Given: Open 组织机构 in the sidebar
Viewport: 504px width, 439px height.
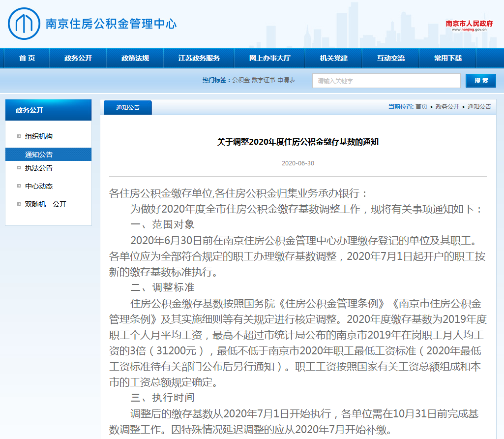Looking at the screenshot, I should click(x=39, y=136).
